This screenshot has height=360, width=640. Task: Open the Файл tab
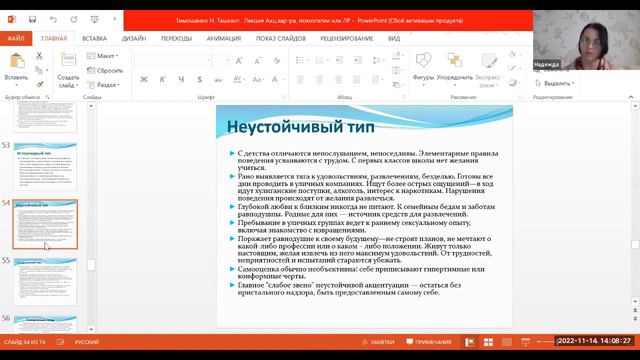tap(16, 38)
